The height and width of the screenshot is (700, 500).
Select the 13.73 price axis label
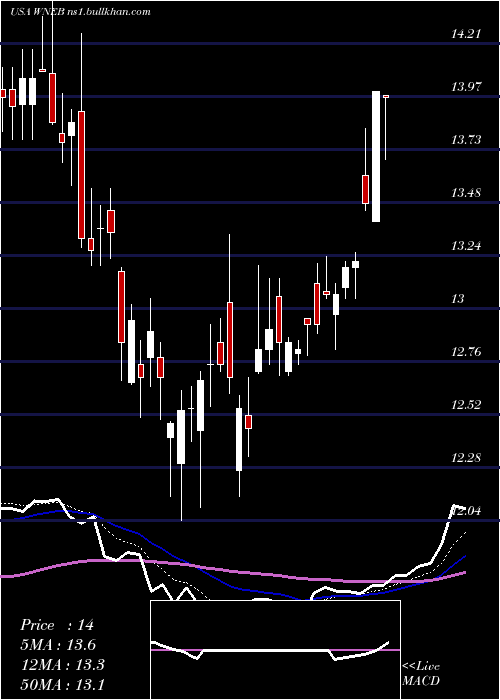pos(466,140)
